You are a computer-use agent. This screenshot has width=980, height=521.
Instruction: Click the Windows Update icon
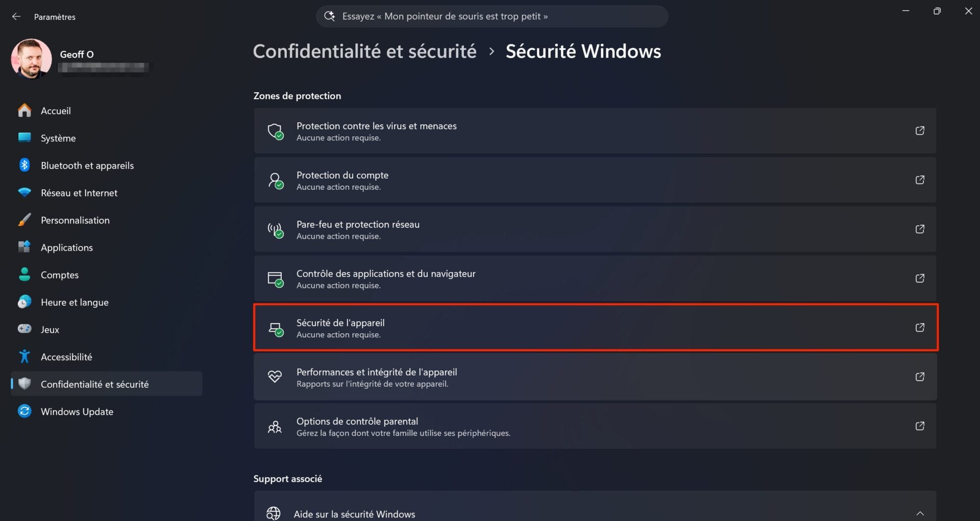[x=24, y=411]
